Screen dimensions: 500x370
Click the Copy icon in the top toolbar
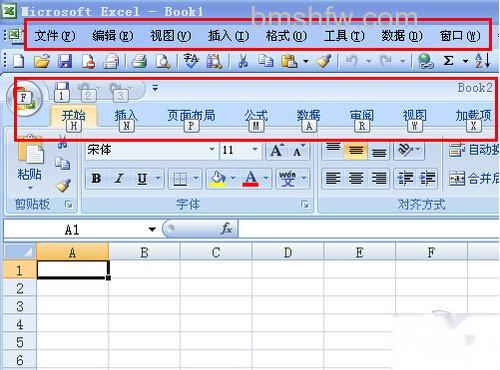(x=266, y=61)
